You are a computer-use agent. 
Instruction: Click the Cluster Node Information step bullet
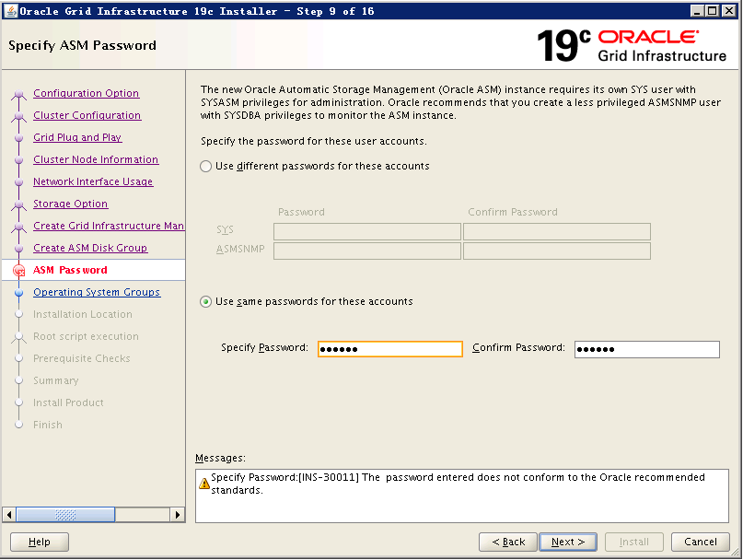19,160
